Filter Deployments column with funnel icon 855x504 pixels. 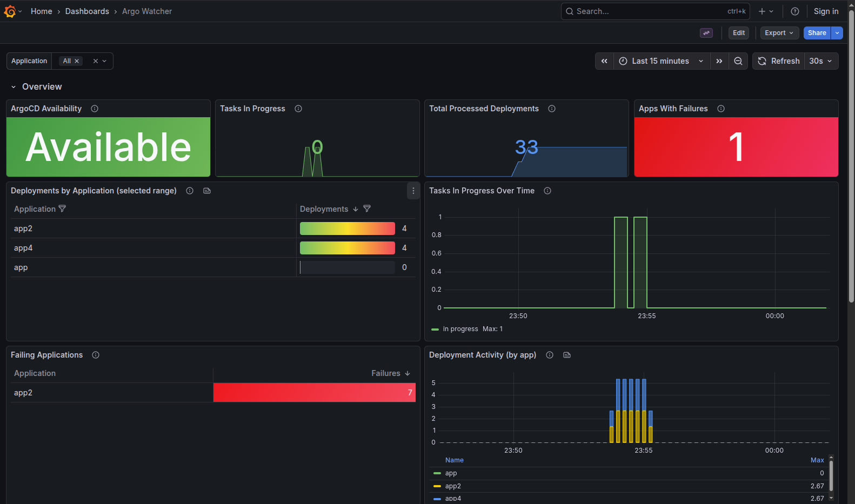coord(367,209)
